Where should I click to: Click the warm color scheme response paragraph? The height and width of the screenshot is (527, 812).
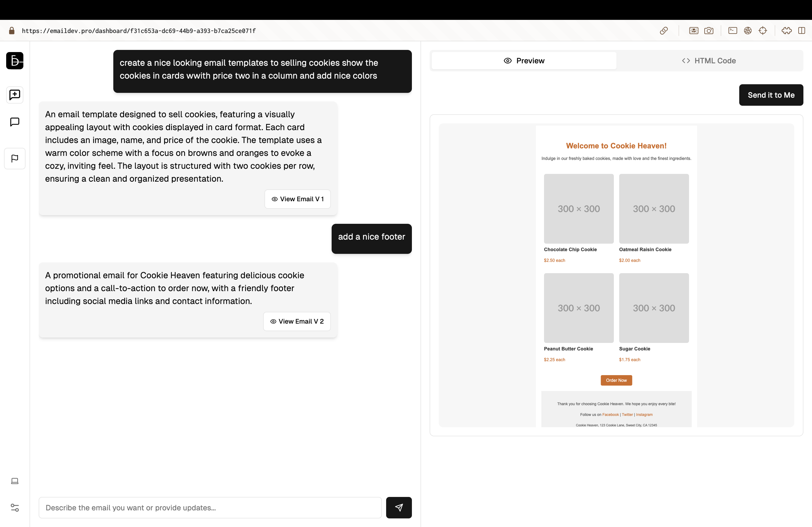pyautogui.click(x=184, y=147)
